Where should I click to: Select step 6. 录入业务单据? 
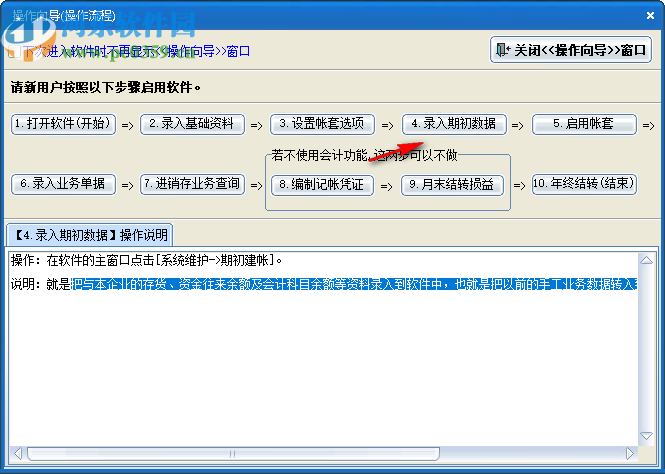tap(64, 184)
